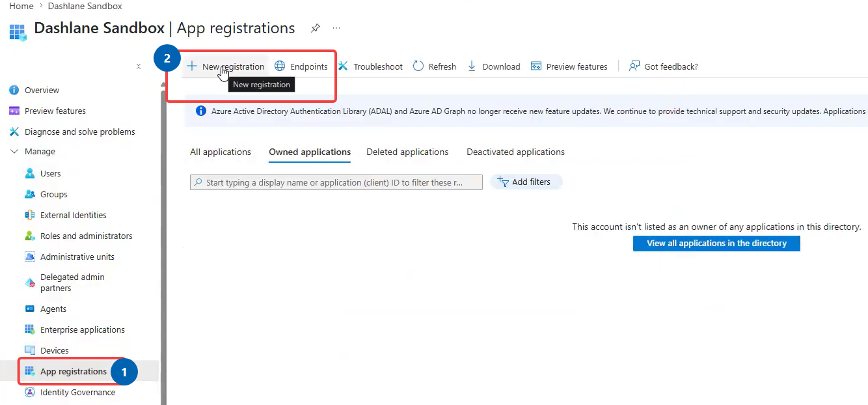Screen dimensions: 868x405
Task: Click the Enterprise applications grid icon
Action: coord(29,329)
